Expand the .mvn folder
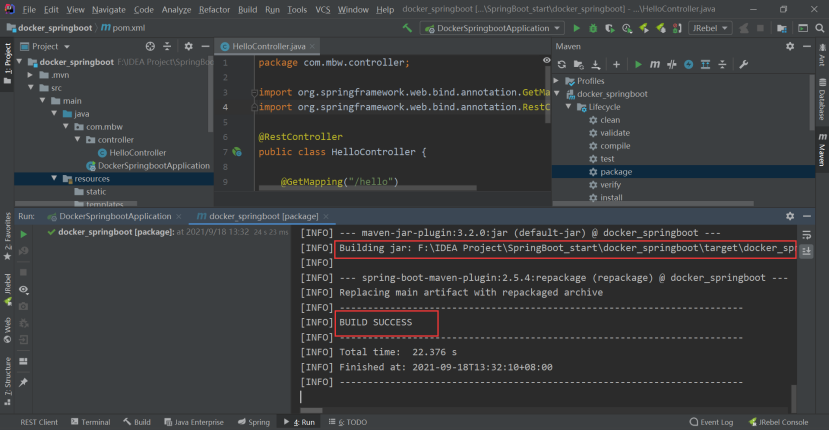The width and height of the screenshot is (830, 430). coord(30,75)
